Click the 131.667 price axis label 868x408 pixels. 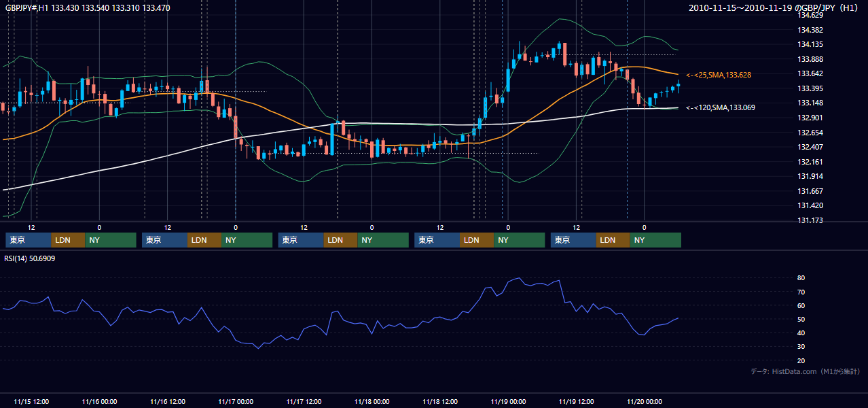[810, 191]
